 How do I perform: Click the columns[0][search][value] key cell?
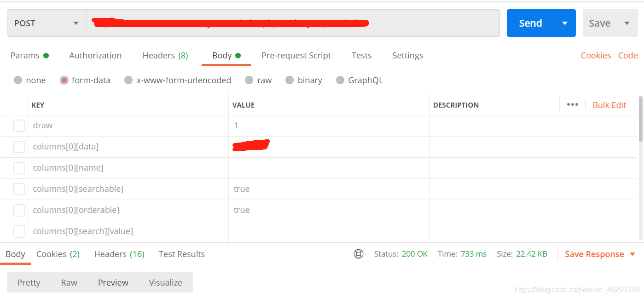pyautogui.click(x=128, y=231)
